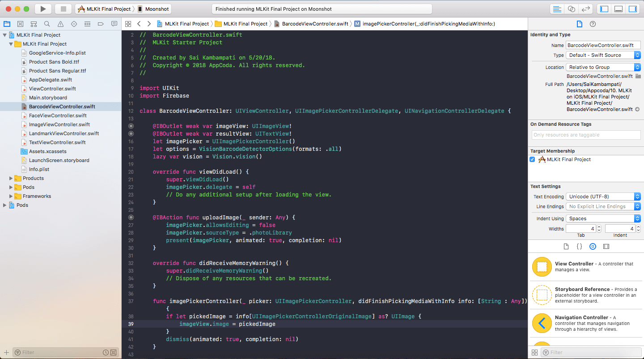Switch library to icon grid view

[x=535, y=352]
